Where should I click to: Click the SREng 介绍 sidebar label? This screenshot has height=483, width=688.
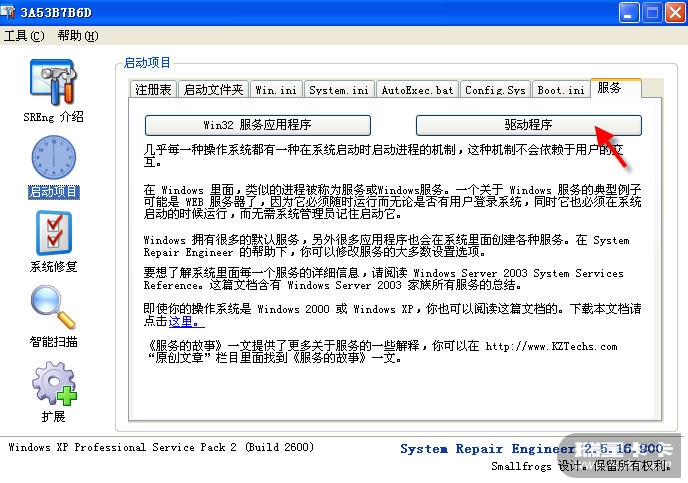click(x=53, y=117)
